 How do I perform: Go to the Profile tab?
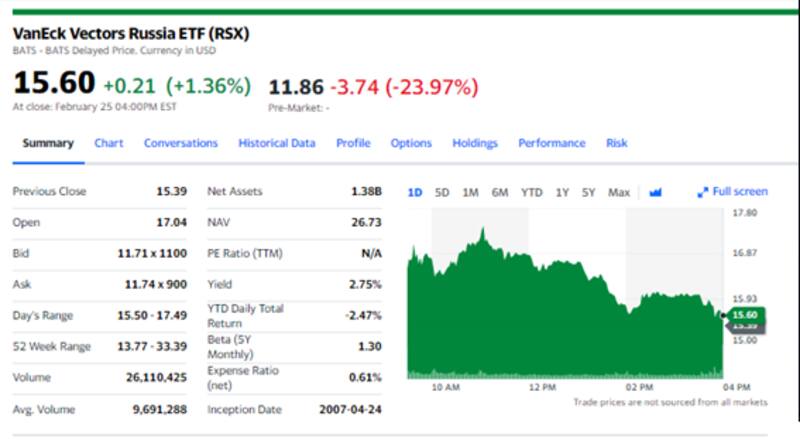[353, 143]
